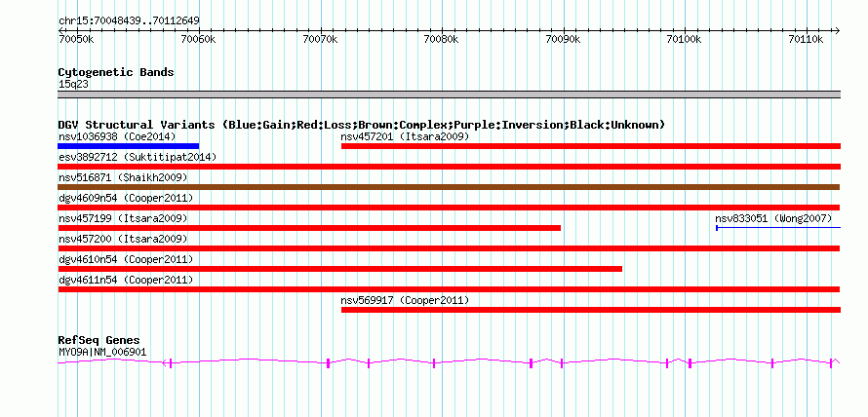868x417 pixels.
Task: Click the 15q23 cytogenetic band label
Action: click(x=73, y=84)
